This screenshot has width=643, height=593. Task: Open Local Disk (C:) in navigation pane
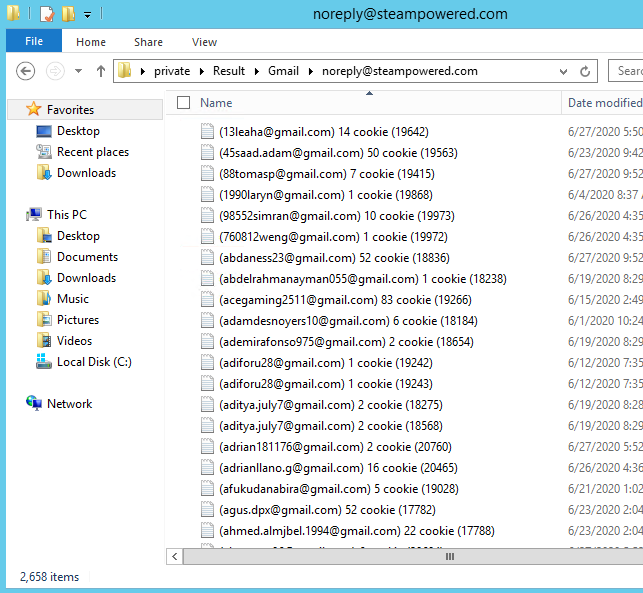pos(94,362)
